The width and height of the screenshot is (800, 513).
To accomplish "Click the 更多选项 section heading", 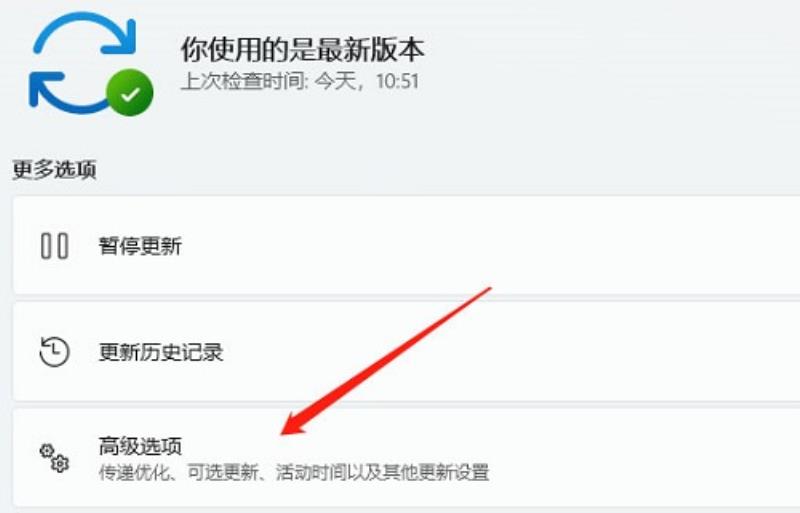I will 54,169.
